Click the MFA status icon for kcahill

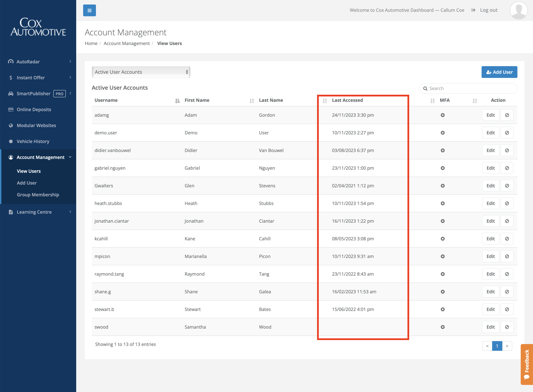tap(443, 239)
